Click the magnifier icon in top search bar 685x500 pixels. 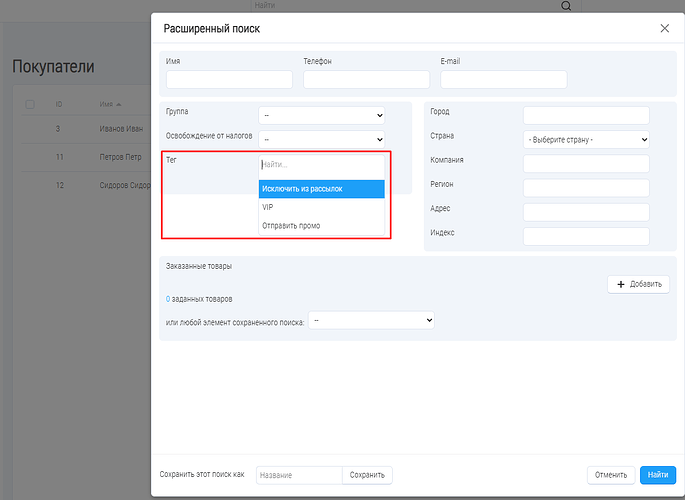coord(566,6)
